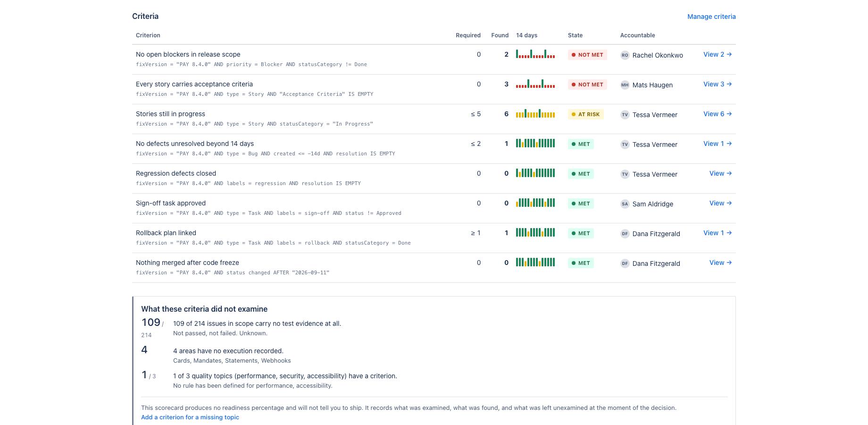This screenshot has height=425, width=868.
Task: Open View 3 for acceptance criteria row
Action: coord(718,84)
